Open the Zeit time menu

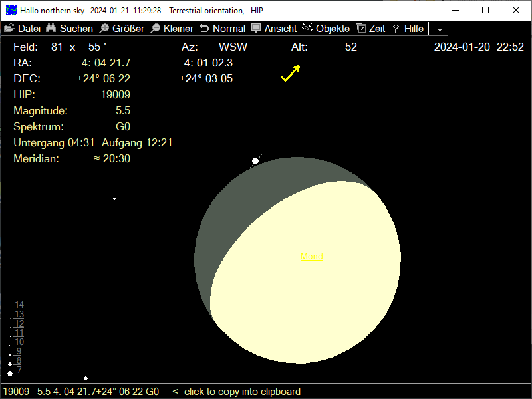(x=370, y=29)
